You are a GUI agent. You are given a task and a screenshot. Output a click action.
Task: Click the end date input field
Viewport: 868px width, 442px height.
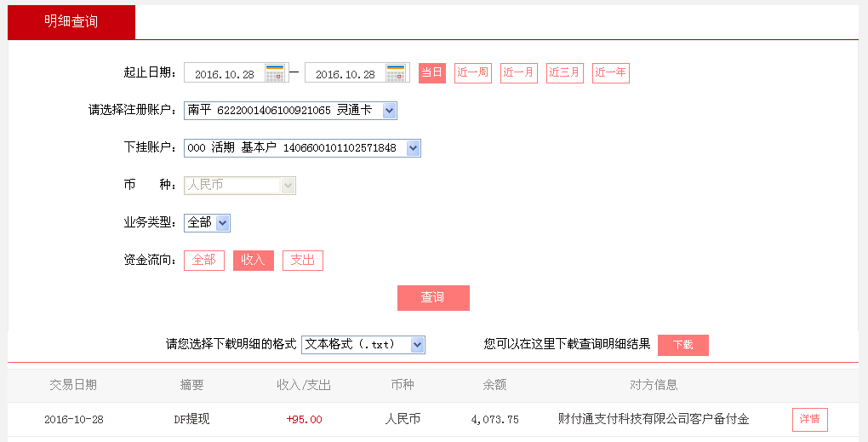pyautogui.click(x=345, y=74)
